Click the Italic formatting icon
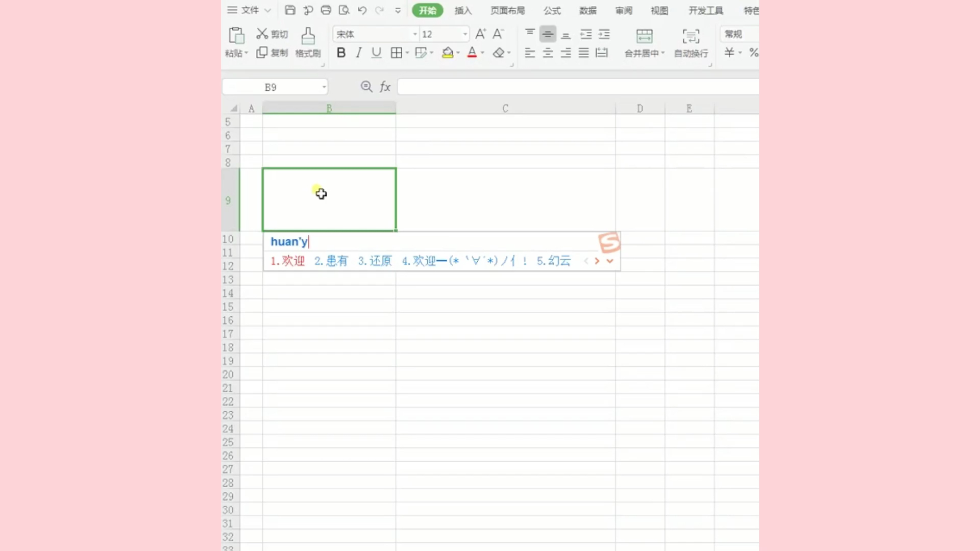This screenshot has width=980, height=551. pos(357,53)
